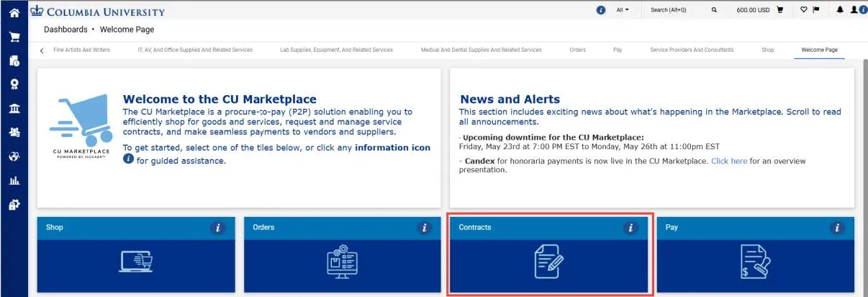Open notifications via the bell icon

coord(840,10)
